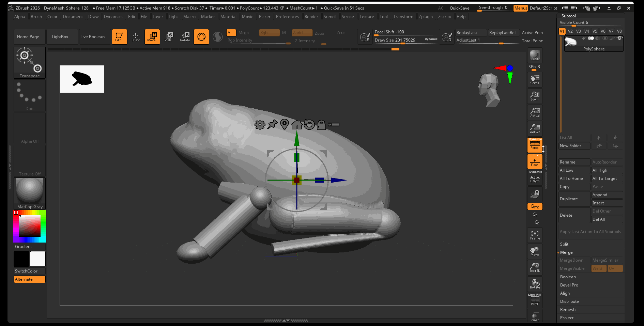Open gizmo customize gear settings
The width and height of the screenshot is (644, 326).
click(260, 125)
